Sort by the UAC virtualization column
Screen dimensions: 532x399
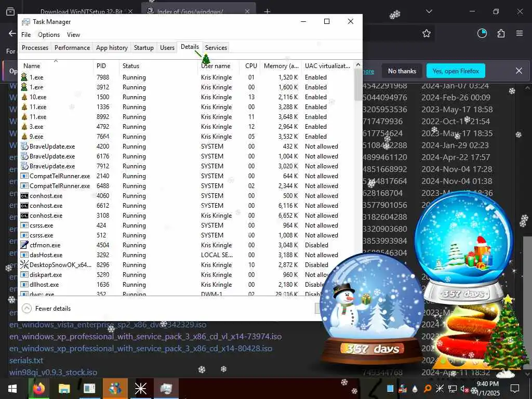coord(327,65)
